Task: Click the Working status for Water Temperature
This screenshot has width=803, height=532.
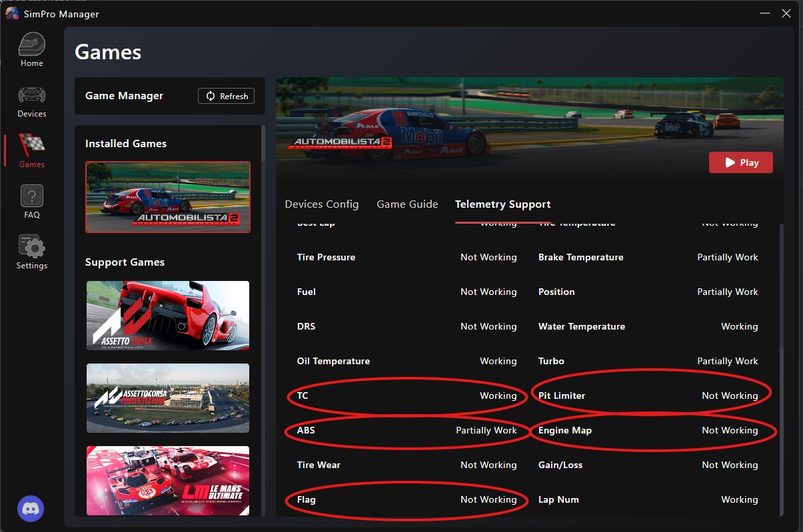Action: coord(740,326)
